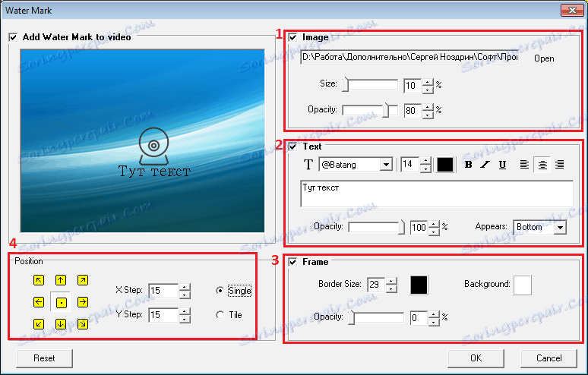588x375 pixels.
Task: Click the Cancel button
Action: point(548,358)
